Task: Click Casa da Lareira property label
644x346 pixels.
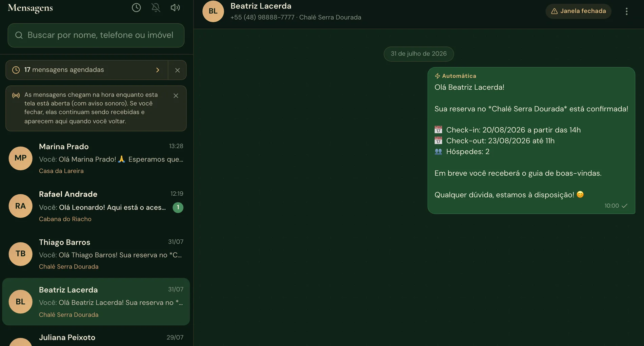Action: [x=61, y=171]
